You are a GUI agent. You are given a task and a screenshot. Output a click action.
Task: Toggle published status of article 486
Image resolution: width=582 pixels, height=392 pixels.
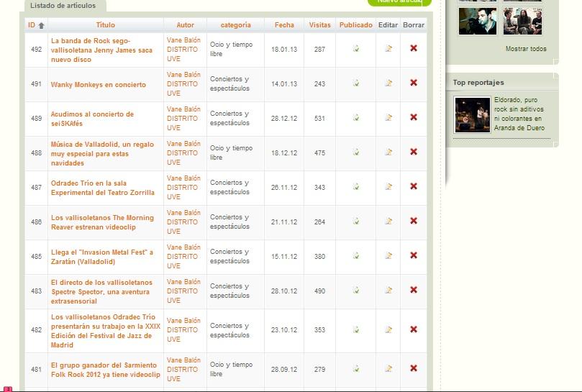pos(356,221)
